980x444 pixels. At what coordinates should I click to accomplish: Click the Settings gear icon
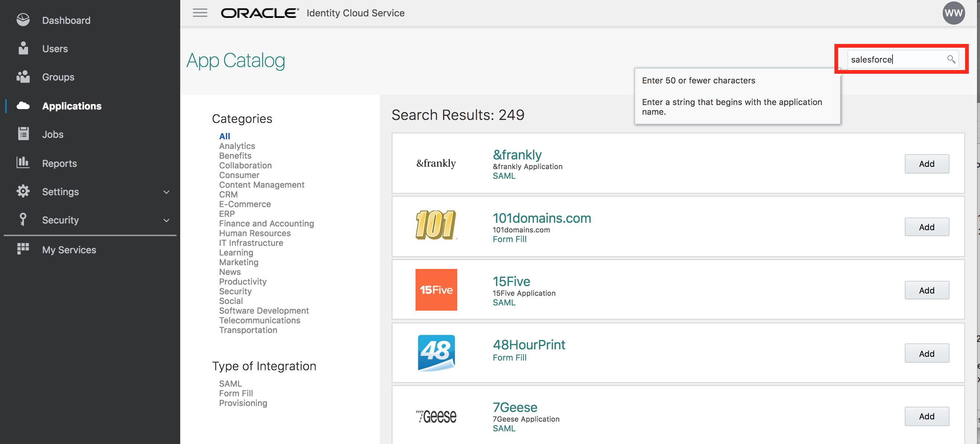coord(23,191)
